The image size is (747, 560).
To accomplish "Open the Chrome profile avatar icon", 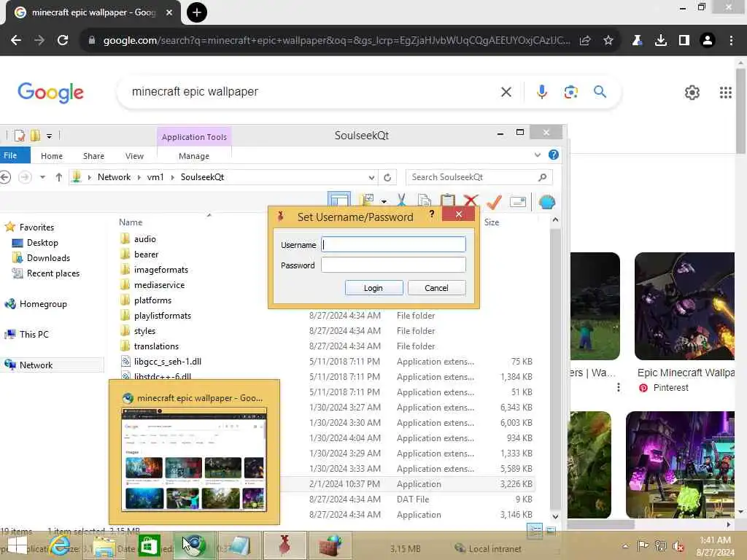I will [708, 41].
